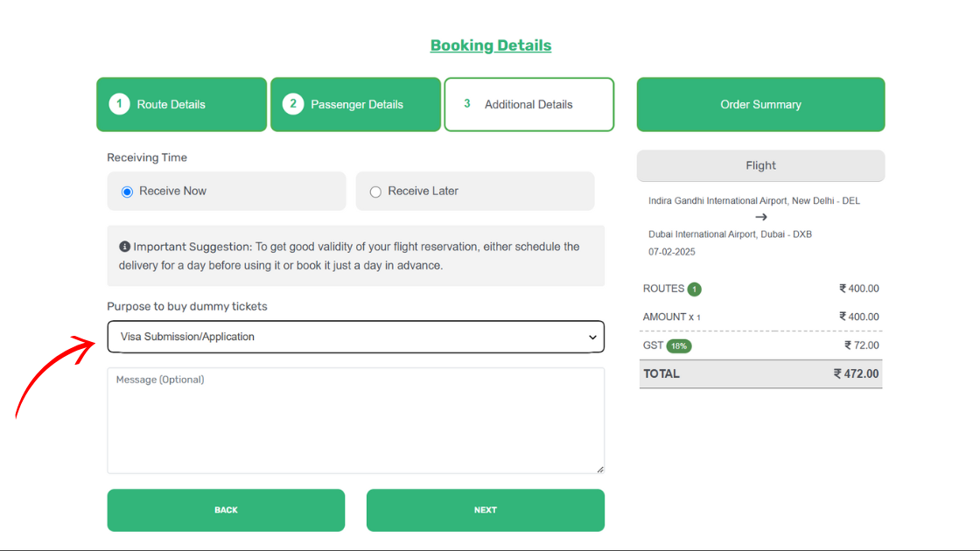980x551 pixels.
Task: Click inside the Message (Optional) text area
Action: (x=355, y=424)
